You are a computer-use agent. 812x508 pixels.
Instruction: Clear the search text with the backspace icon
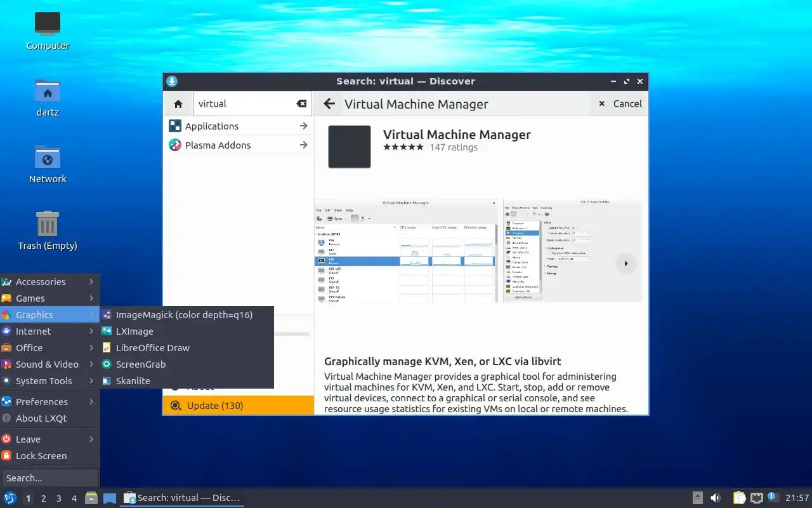[x=301, y=104]
